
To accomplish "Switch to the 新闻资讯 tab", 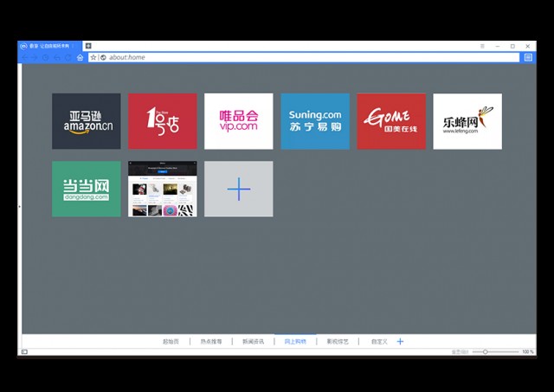I will tap(253, 342).
